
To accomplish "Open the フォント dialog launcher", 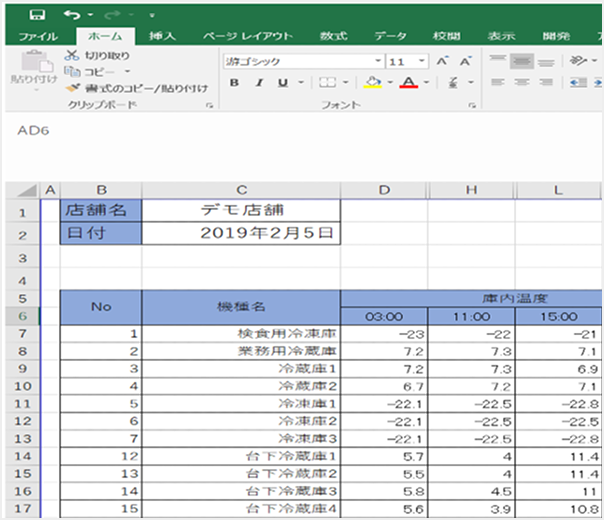I will coord(473,105).
